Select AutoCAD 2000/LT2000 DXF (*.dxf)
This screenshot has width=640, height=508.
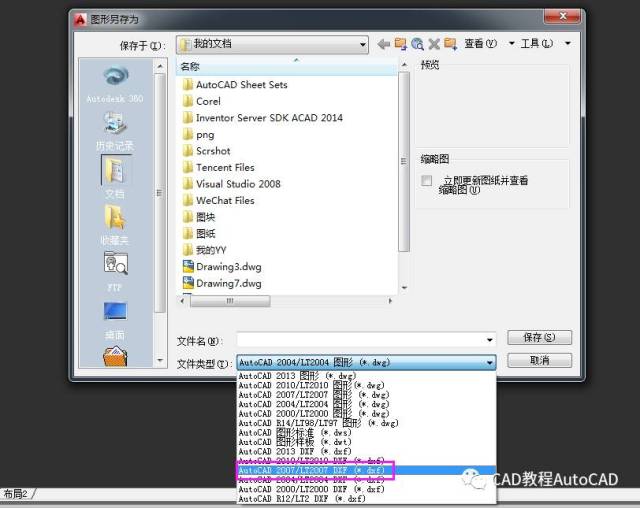367,489
